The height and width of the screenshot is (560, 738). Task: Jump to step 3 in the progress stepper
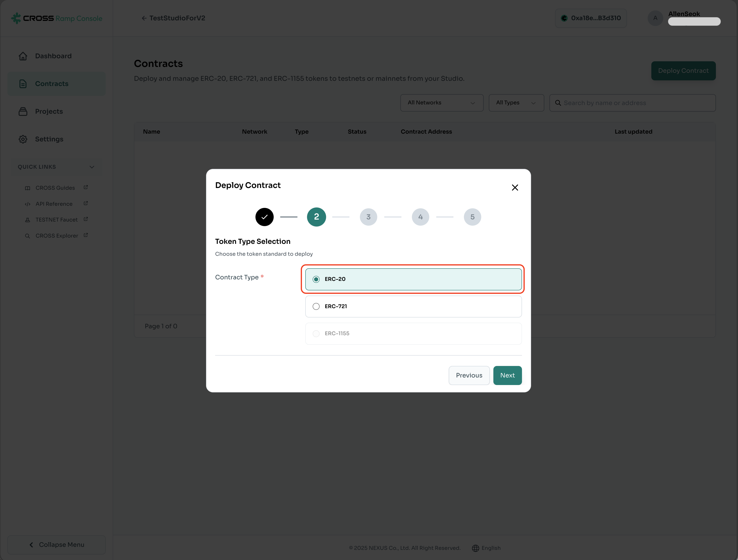coord(368,217)
